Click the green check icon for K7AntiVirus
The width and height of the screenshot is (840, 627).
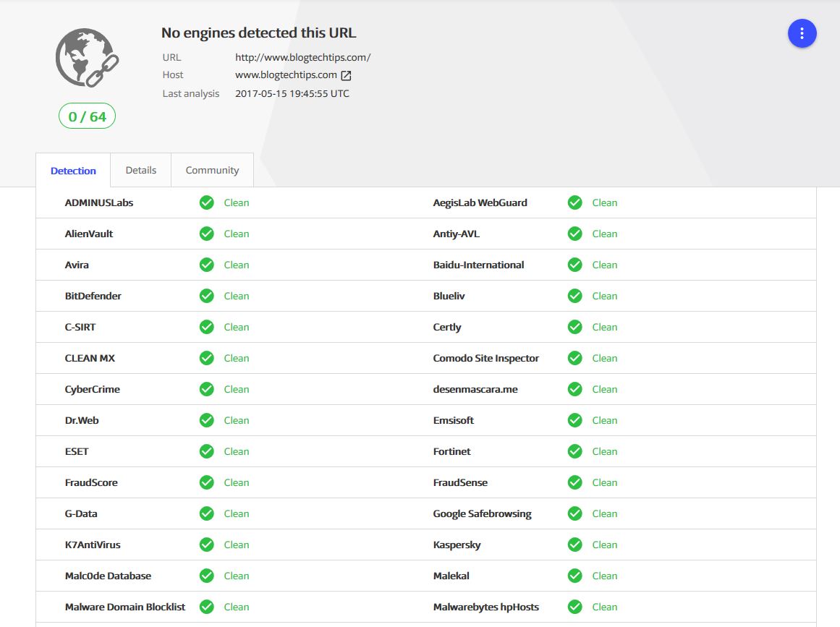[x=207, y=545]
